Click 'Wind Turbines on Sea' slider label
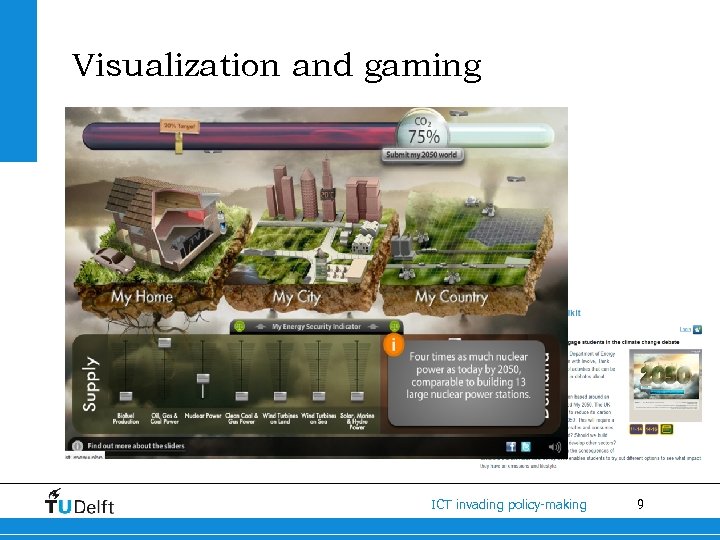Image resolution: width=720 pixels, height=540 pixels. click(319, 418)
